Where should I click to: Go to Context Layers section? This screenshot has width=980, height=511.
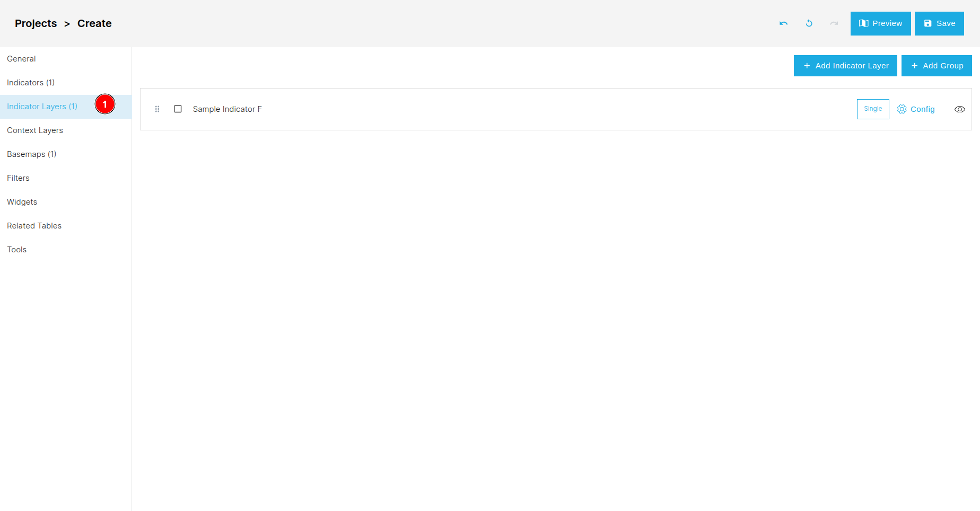(66, 130)
